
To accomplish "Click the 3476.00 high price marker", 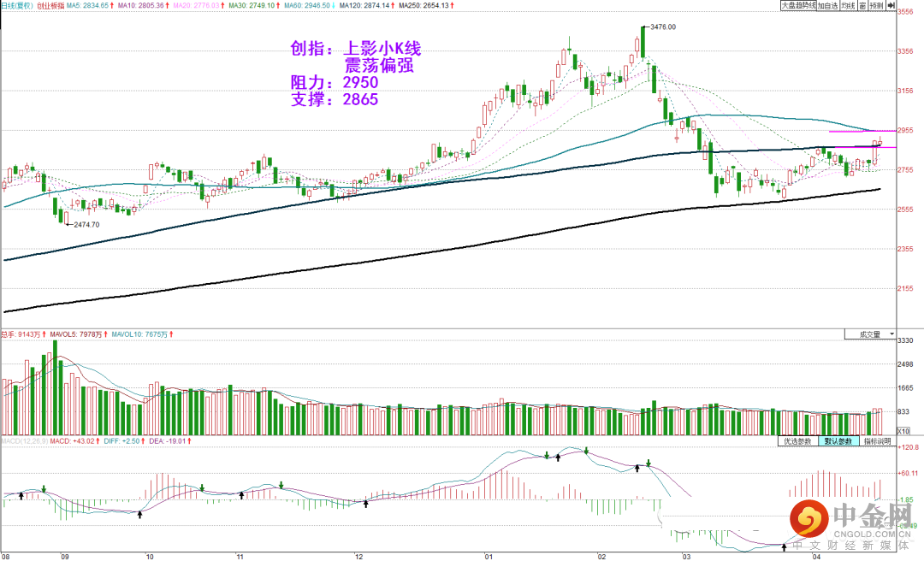I will pos(662,27).
